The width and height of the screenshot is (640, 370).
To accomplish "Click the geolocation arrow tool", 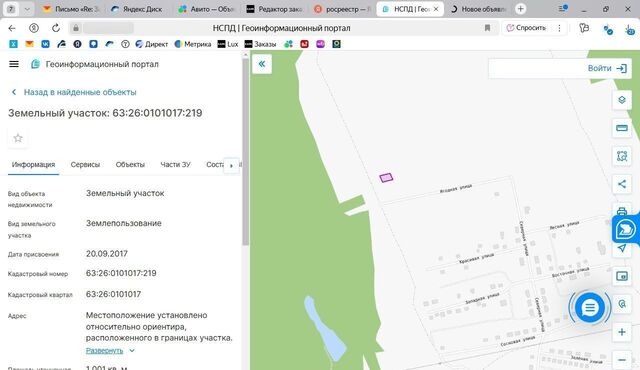I will coord(622,248).
